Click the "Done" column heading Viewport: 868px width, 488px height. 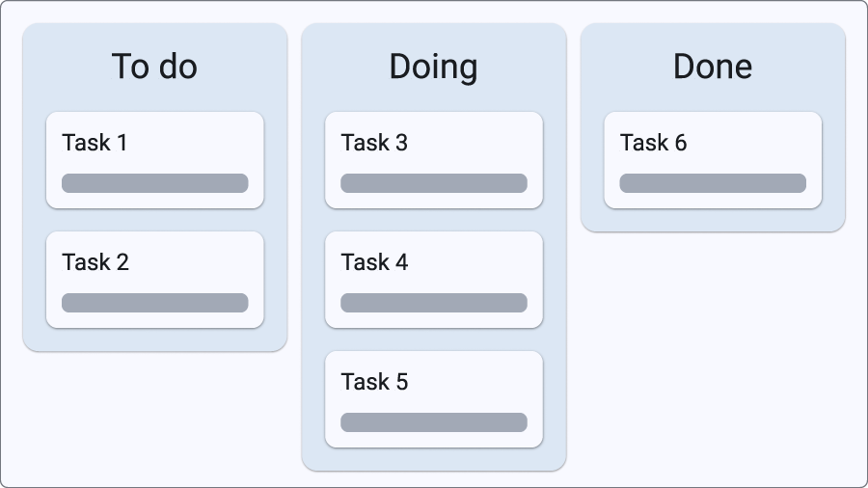[713, 67]
